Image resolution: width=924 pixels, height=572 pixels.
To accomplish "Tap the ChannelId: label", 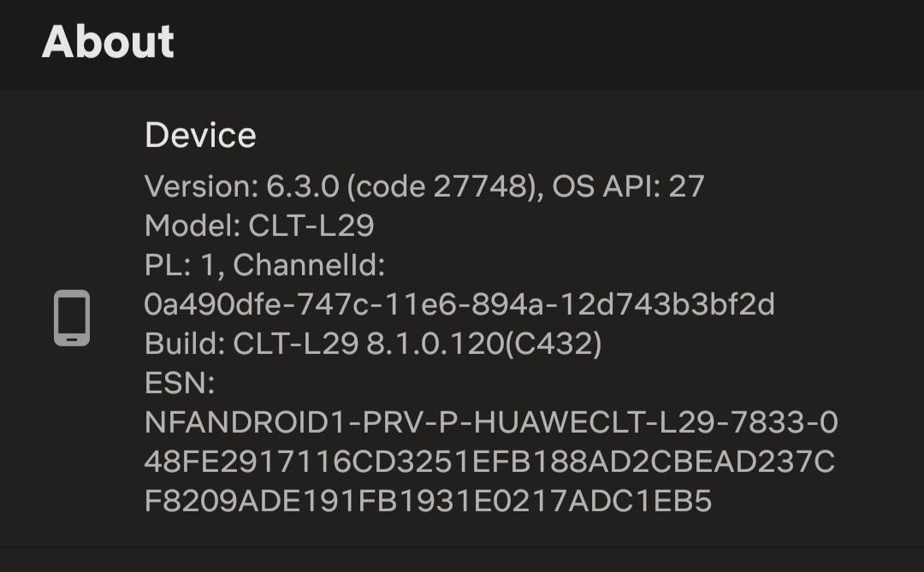I will point(309,265).
